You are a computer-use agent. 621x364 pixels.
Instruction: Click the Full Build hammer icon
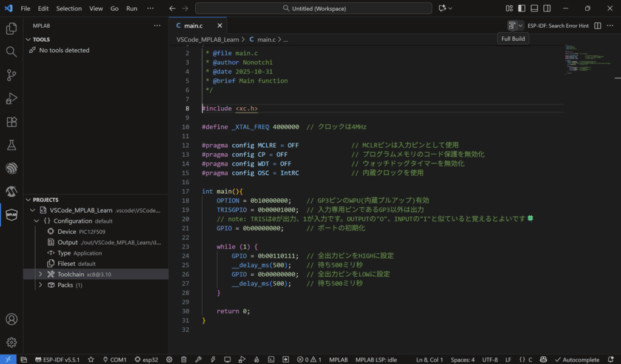click(x=512, y=25)
